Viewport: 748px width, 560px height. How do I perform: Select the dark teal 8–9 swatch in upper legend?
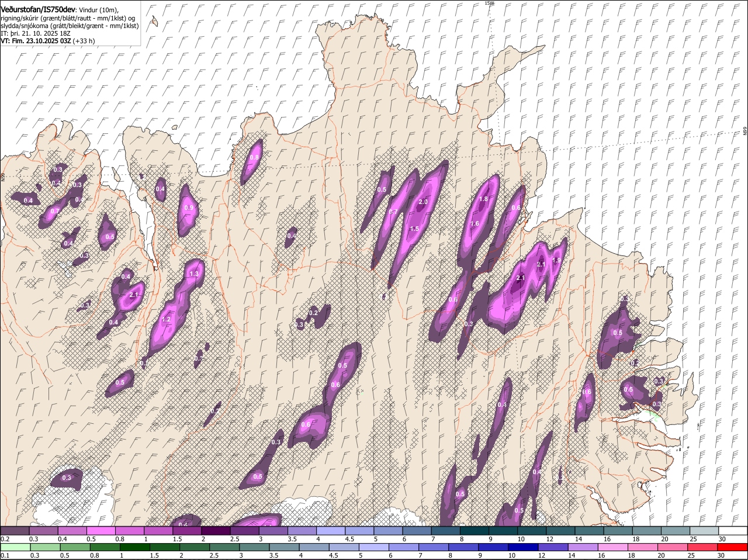tap(474, 531)
